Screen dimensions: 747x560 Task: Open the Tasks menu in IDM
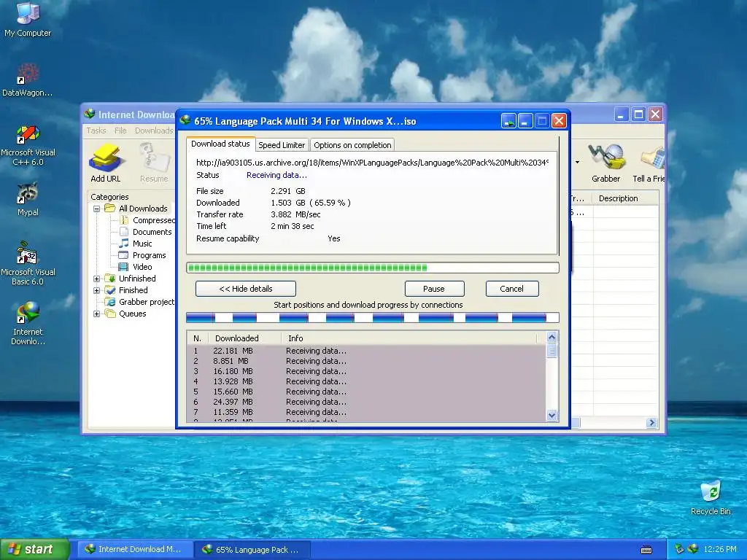coord(96,131)
